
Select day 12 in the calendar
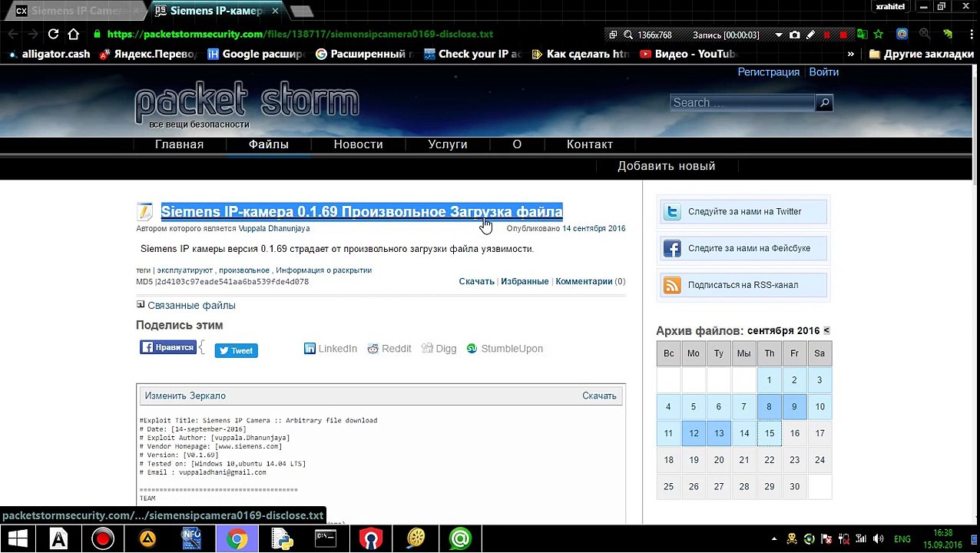click(x=694, y=433)
